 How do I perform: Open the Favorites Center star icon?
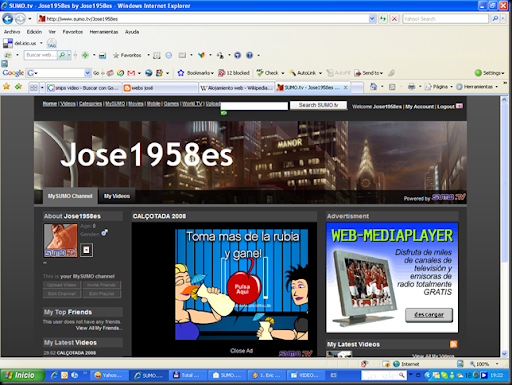point(6,87)
